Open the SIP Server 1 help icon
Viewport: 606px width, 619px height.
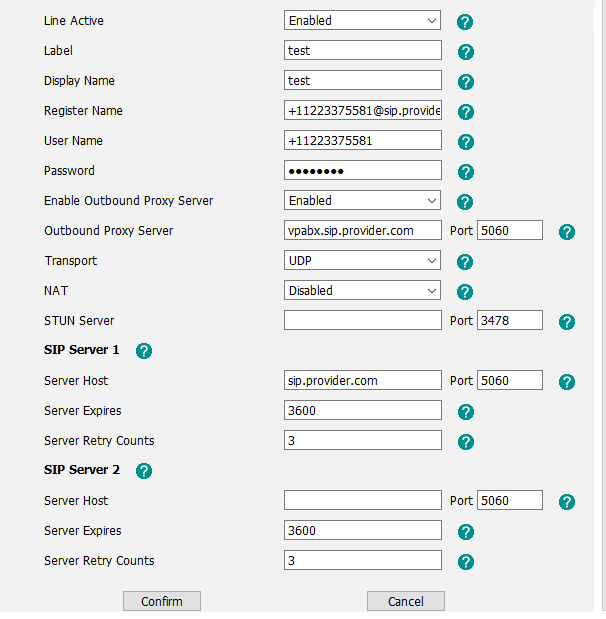coord(144,351)
